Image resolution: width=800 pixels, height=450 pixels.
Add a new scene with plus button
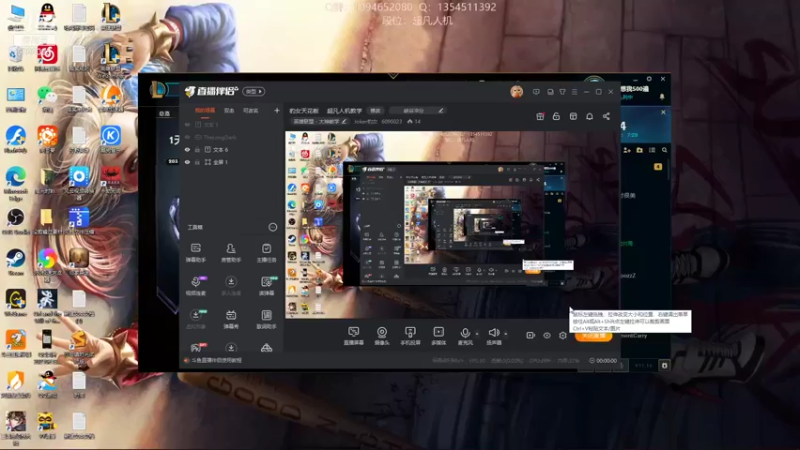coord(277,110)
